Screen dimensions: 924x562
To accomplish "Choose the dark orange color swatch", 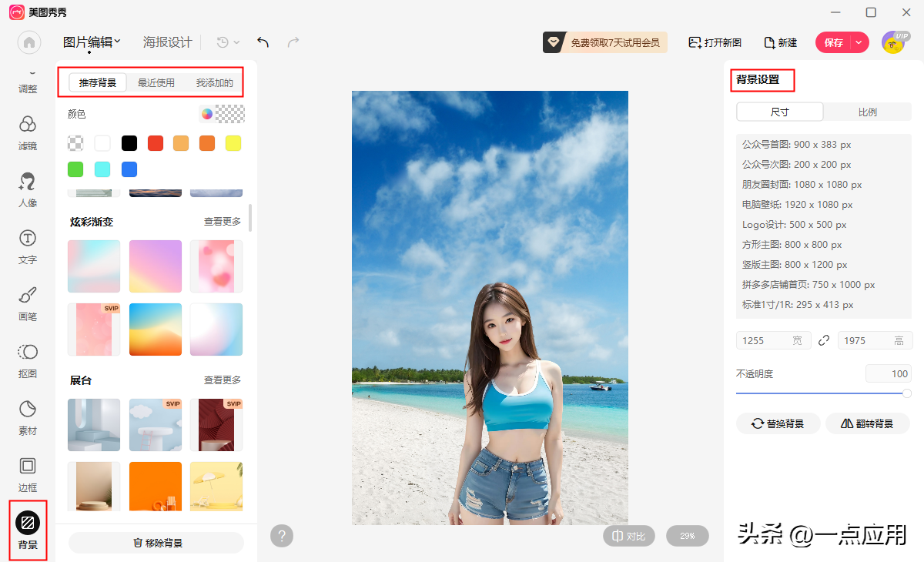I will click(x=207, y=143).
